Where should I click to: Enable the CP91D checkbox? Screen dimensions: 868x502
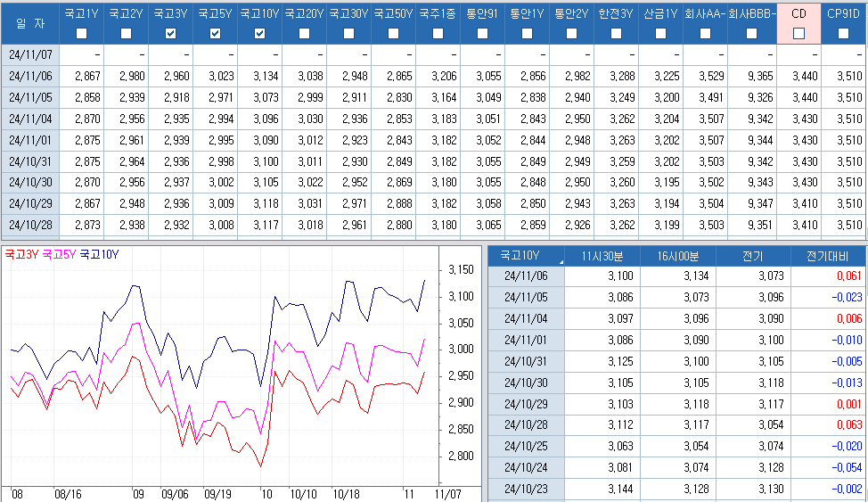(843, 33)
